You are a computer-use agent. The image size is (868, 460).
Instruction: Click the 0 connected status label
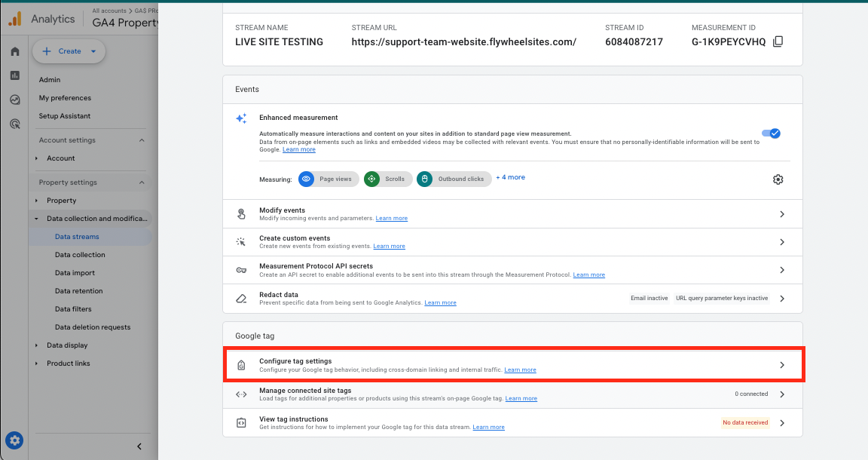751,394
